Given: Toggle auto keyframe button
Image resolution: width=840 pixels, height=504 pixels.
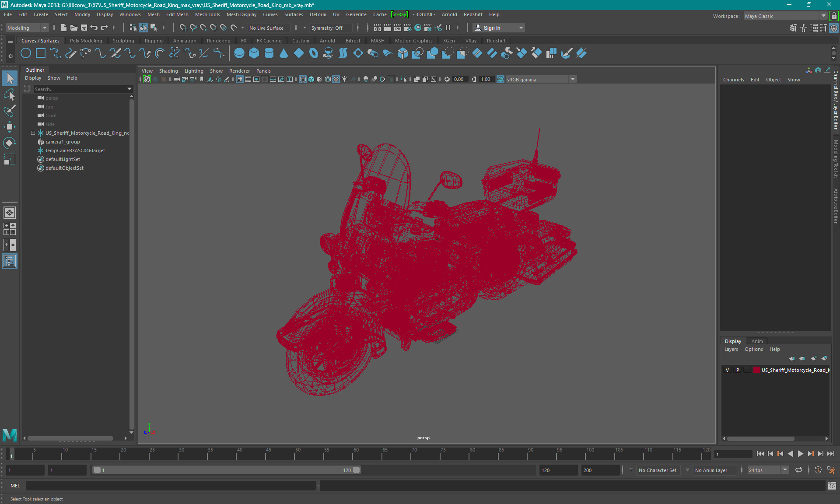Looking at the screenshot, I should pos(818,470).
